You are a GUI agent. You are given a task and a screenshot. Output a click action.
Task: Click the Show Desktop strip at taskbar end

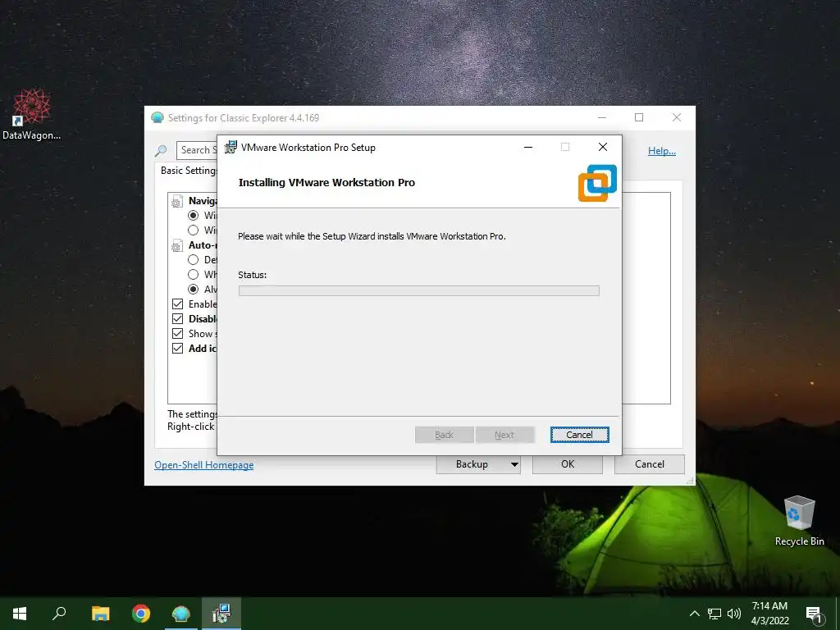click(x=838, y=614)
